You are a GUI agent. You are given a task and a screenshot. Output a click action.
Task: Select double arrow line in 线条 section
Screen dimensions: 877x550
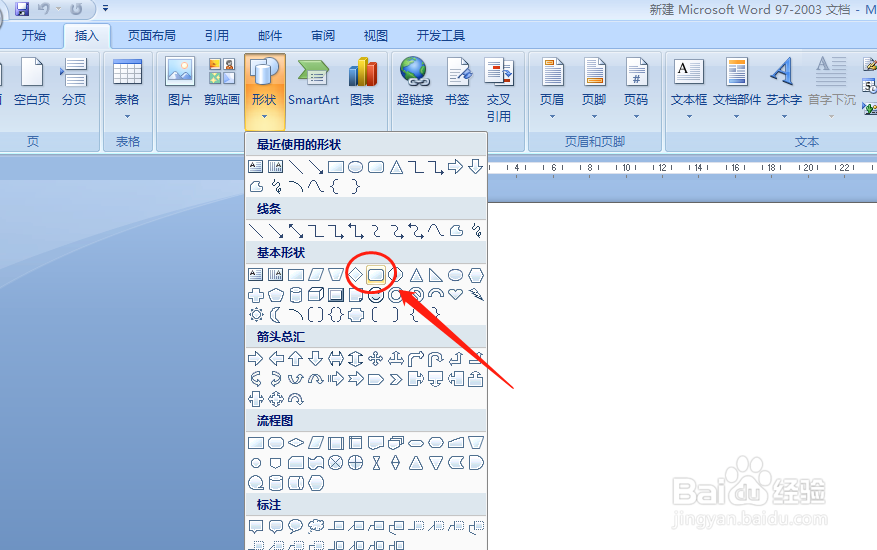(x=296, y=231)
